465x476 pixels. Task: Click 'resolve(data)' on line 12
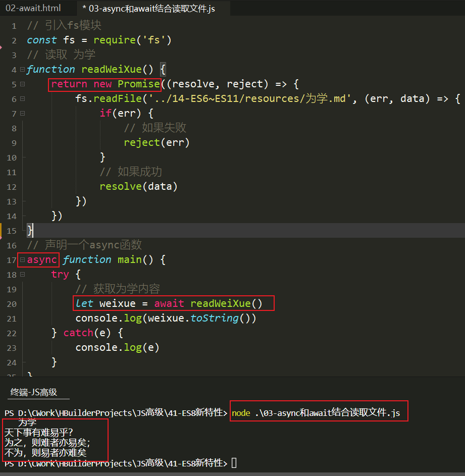(138, 186)
